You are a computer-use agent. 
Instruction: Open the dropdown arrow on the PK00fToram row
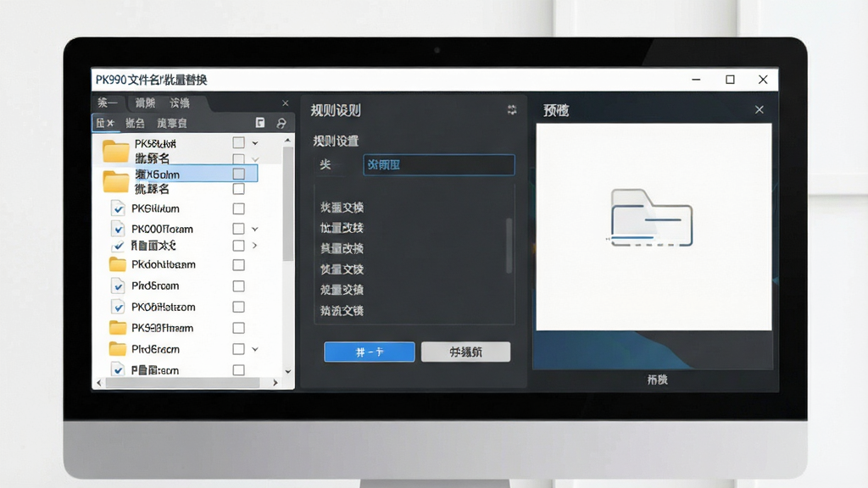[255, 229]
